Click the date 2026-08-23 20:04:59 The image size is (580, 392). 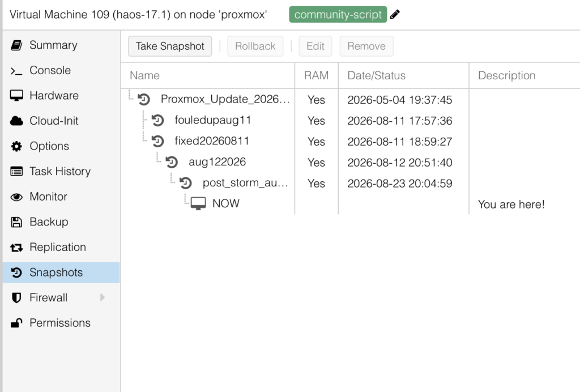point(399,184)
